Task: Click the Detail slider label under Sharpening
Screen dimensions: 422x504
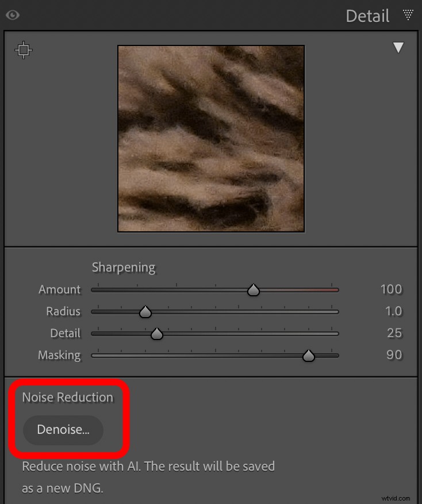Action: 66,333
